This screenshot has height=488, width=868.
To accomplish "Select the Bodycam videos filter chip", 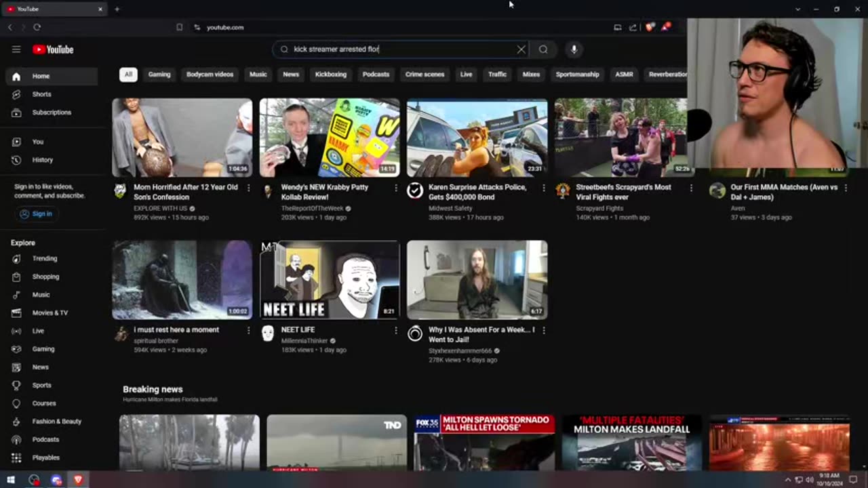I will pyautogui.click(x=210, y=75).
